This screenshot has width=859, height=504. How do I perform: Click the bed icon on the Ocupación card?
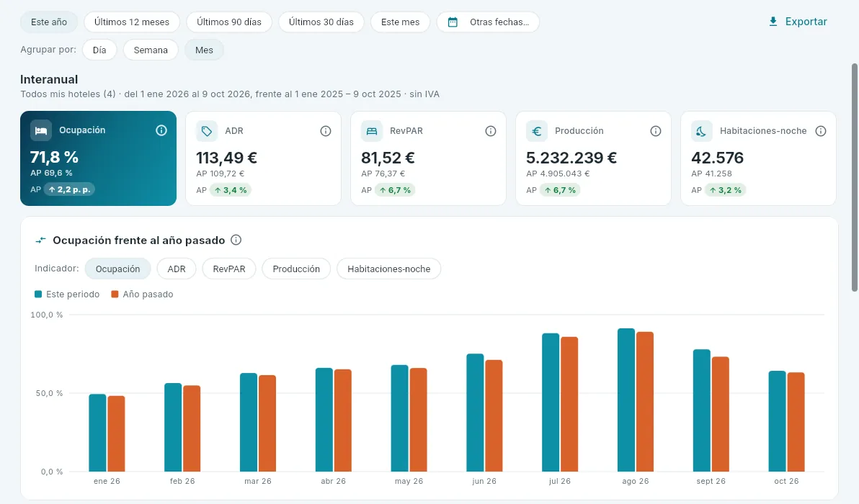tap(41, 130)
